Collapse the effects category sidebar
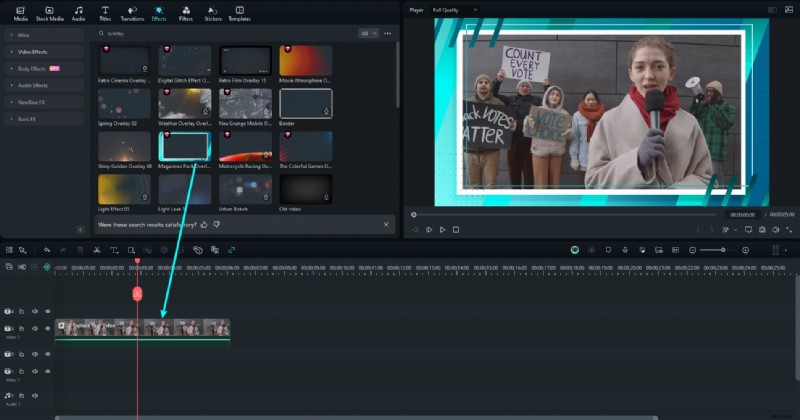The height and width of the screenshot is (420, 800). (80, 230)
